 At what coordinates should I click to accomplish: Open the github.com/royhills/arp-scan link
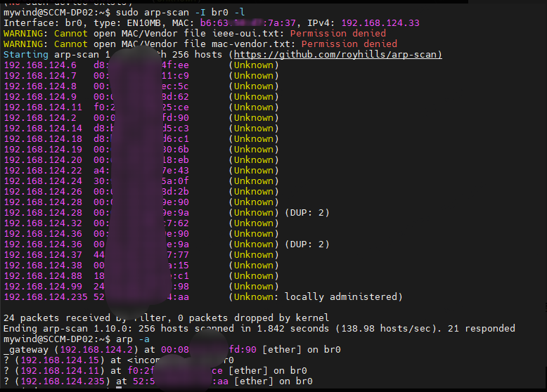[338, 55]
